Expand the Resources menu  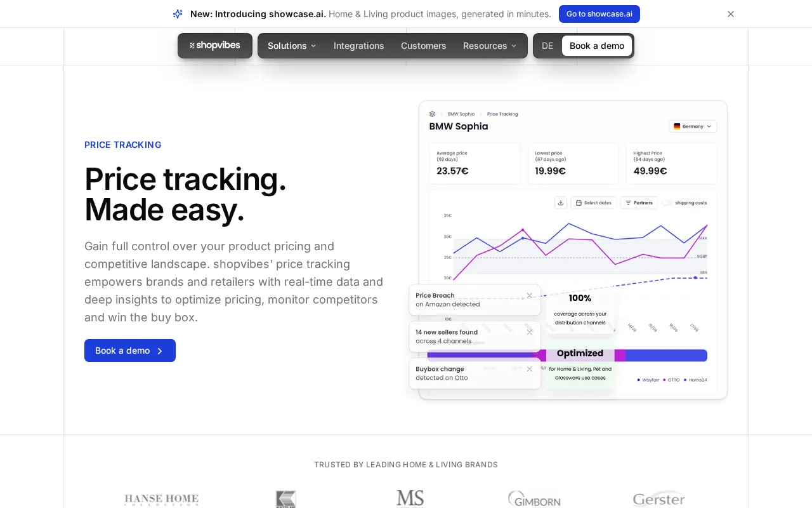click(490, 46)
